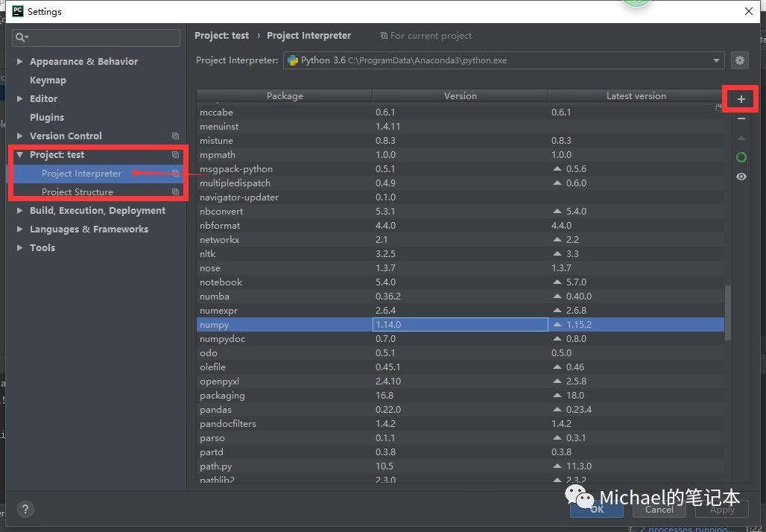Viewport: 766px width, 532px height.
Task: Expand the Appearance & Behavior section
Action: [x=20, y=62]
